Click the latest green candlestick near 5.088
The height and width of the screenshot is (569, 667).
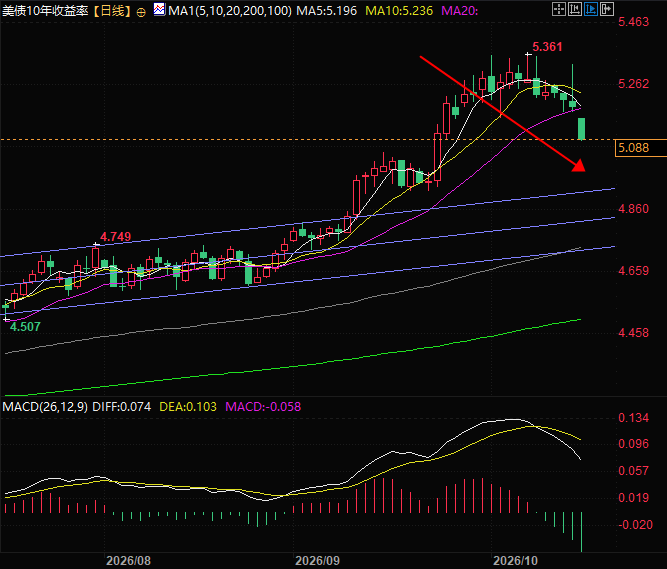[581, 129]
